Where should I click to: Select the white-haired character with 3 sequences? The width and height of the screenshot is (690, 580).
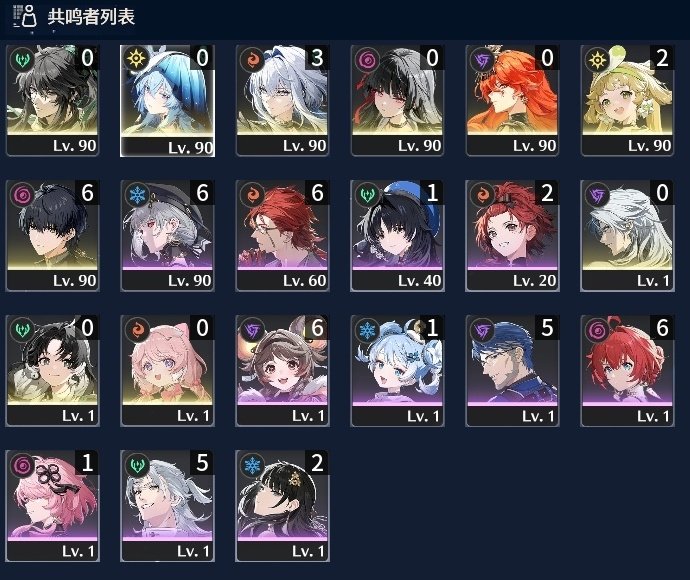[x=282, y=100]
